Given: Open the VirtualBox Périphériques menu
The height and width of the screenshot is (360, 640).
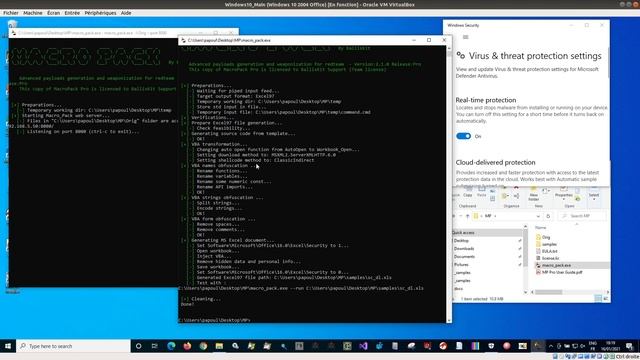Looking at the screenshot, I should click(x=100, y=13).
